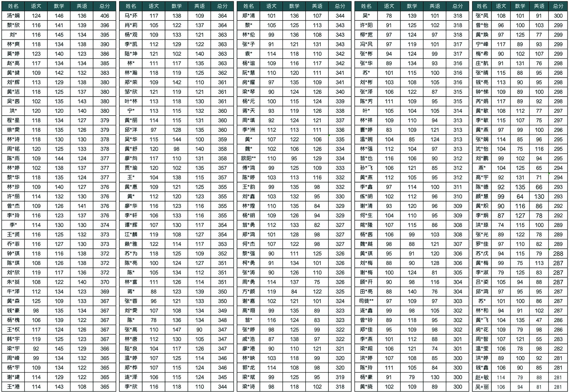Select 肖*莉's English score 137
Viewport: 569px width, 392px height.
[x=199, y=25]
